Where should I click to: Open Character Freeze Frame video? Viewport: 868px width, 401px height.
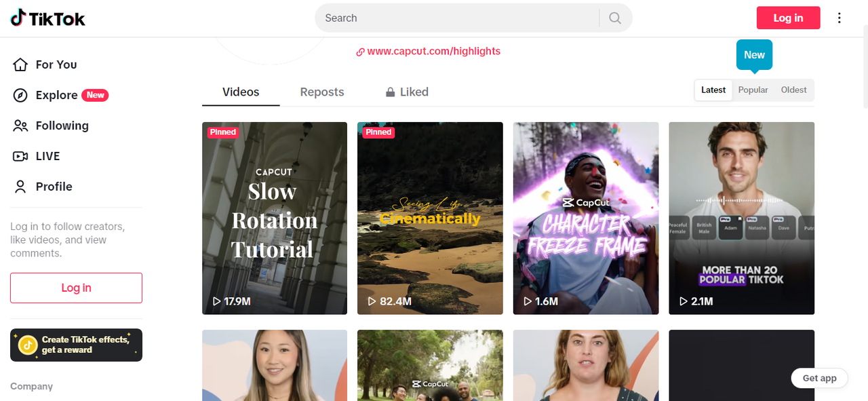tap(586, 218)
